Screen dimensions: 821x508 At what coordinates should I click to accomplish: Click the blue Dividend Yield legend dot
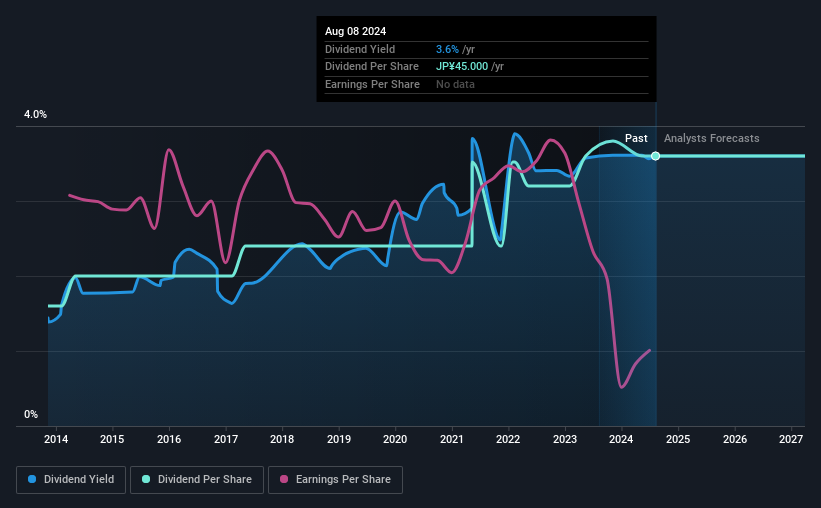tap(32, 479)
